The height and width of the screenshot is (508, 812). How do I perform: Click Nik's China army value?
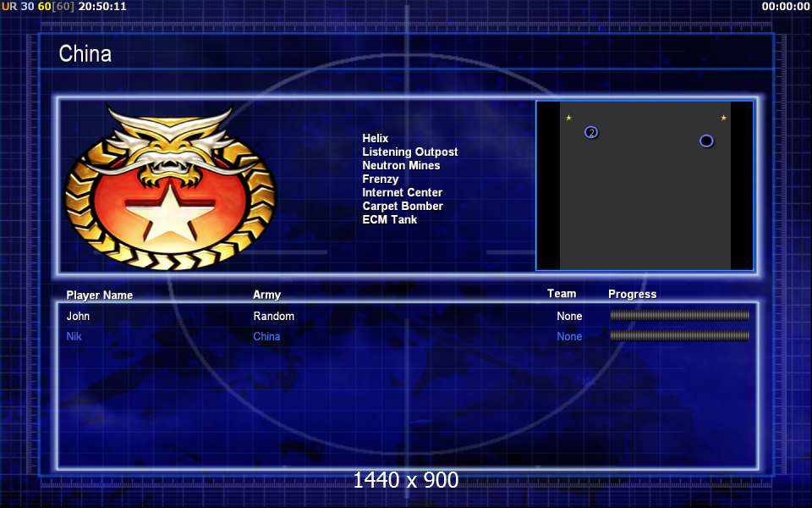[x=266, y=336]
